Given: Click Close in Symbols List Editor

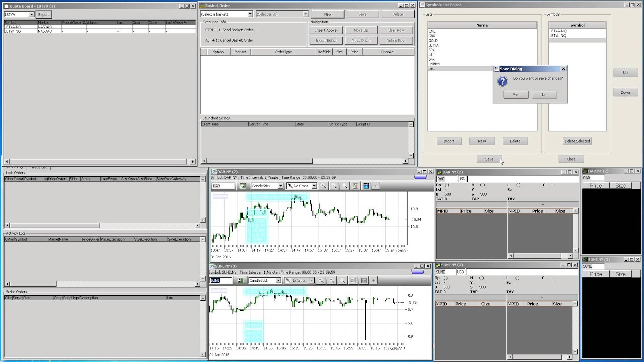Looking at the screenshot, I should tap(571, 159).
